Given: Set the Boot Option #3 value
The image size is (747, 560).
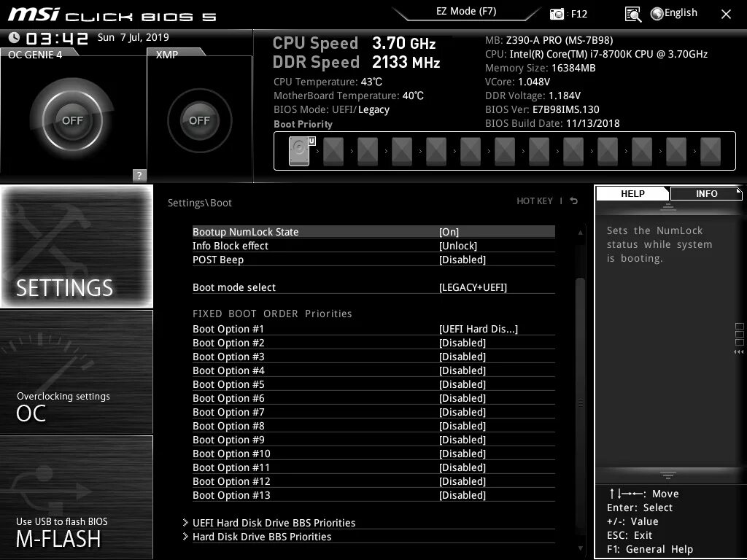Looking at the screenshot, I should (x=462, y=357).
